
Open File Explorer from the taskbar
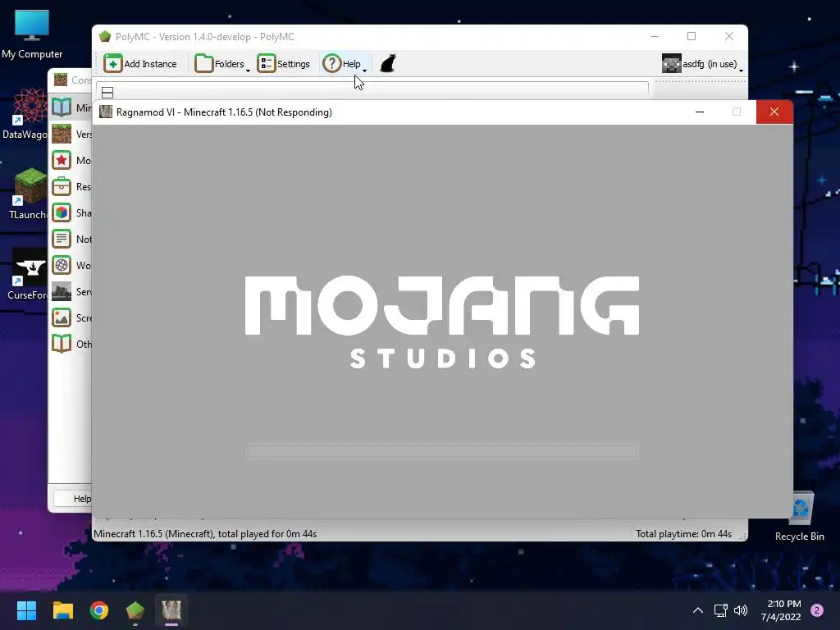[62, 610]
